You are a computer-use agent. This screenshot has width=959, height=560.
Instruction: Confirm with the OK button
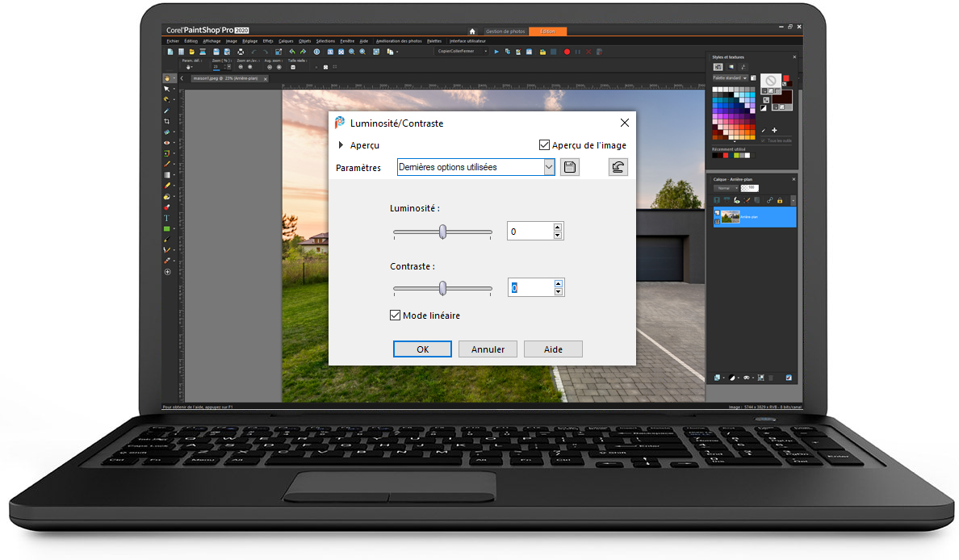(422, 349)
